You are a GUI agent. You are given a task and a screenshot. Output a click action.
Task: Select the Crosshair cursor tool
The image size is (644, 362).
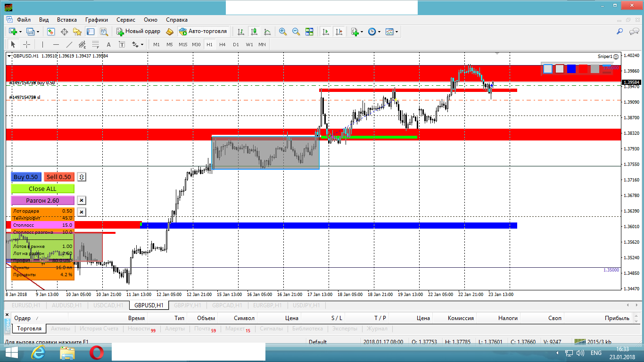27,44
